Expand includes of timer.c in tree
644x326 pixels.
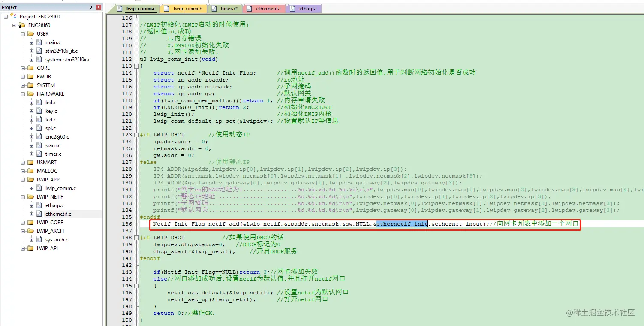(x=31, y=154)
